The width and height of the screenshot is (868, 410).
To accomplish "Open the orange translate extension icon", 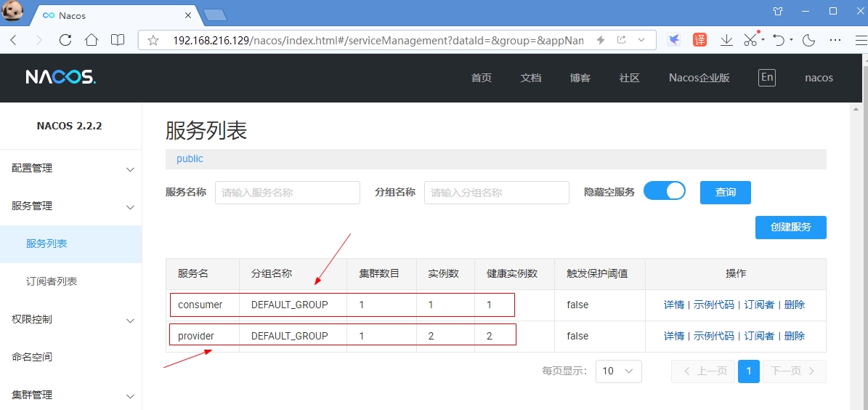I will pyautogui.click(x=700, y=40).
